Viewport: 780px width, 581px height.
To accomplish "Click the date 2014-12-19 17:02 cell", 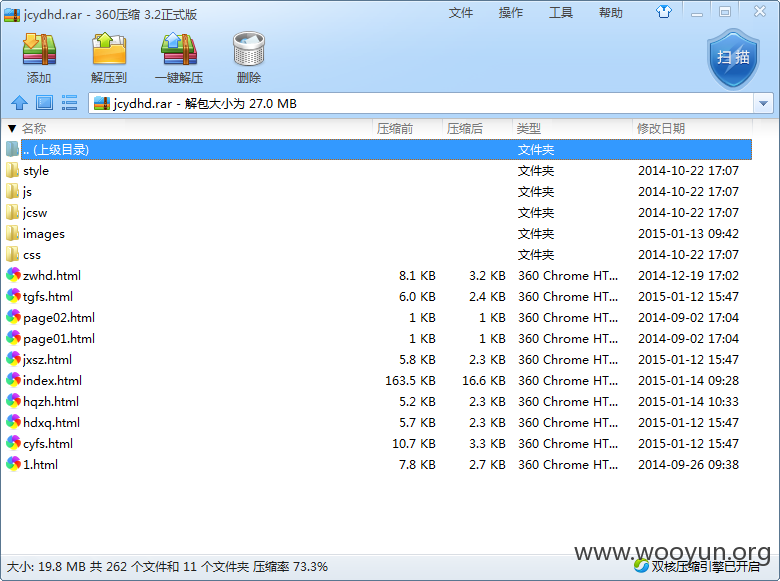I will [x=688, y=276].
